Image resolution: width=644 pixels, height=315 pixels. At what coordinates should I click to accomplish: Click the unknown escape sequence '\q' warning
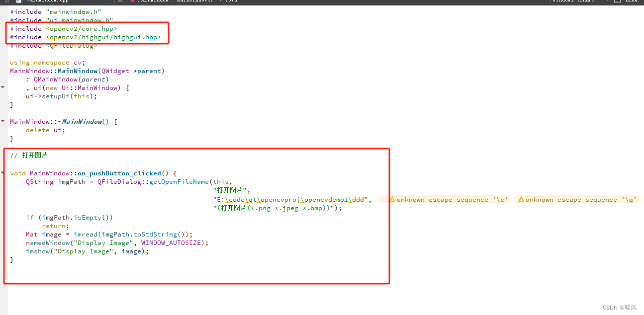tap(576, 200)
